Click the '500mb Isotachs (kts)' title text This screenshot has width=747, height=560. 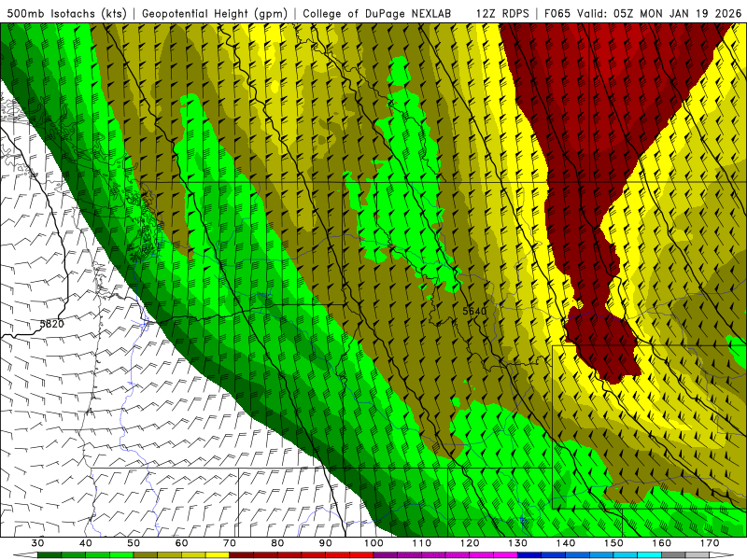[66, 13]
